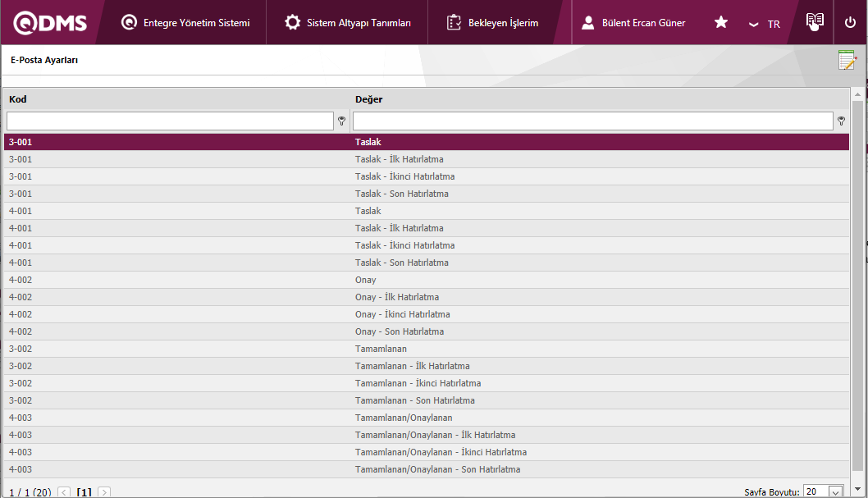Select the 3-002 Tamamlanan row
868x498 pixels.
[x=427, y=349]
